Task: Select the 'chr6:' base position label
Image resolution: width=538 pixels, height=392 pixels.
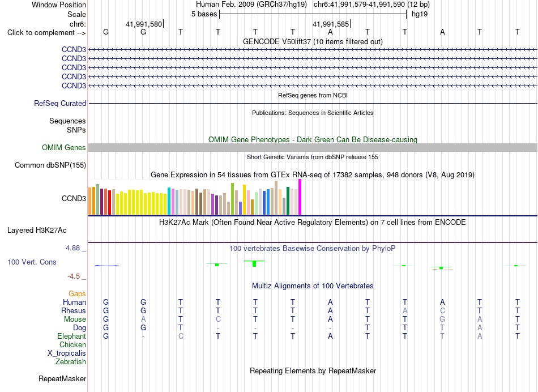Action: point(78,24)
